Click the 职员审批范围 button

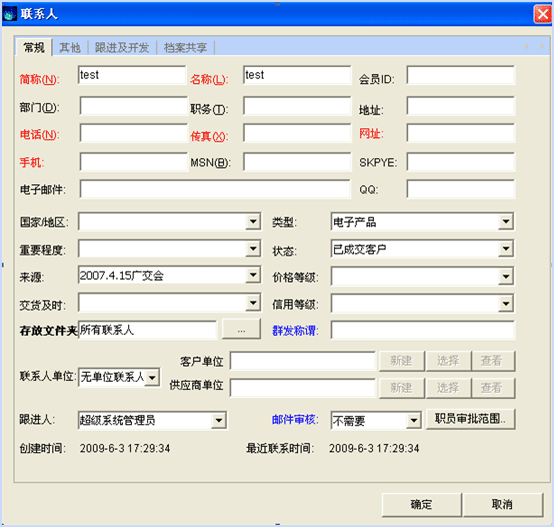coord(470,419)
